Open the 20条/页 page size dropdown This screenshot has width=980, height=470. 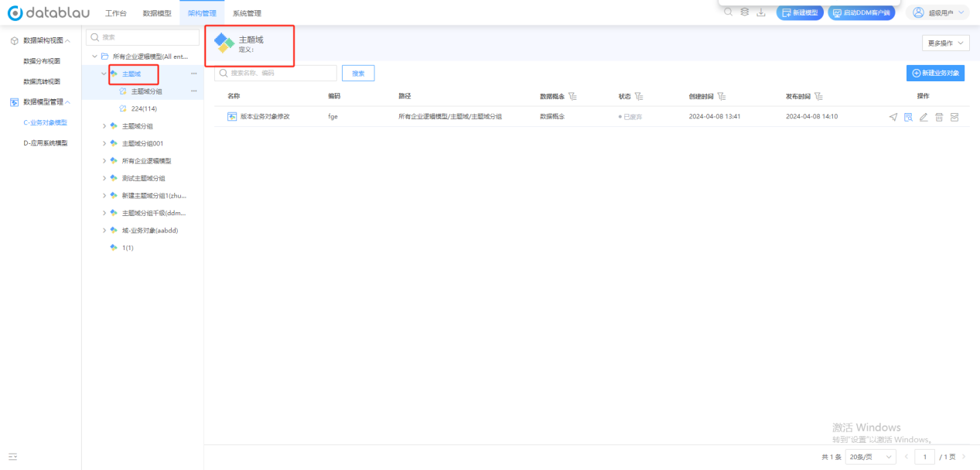click(x=870, y=457)
